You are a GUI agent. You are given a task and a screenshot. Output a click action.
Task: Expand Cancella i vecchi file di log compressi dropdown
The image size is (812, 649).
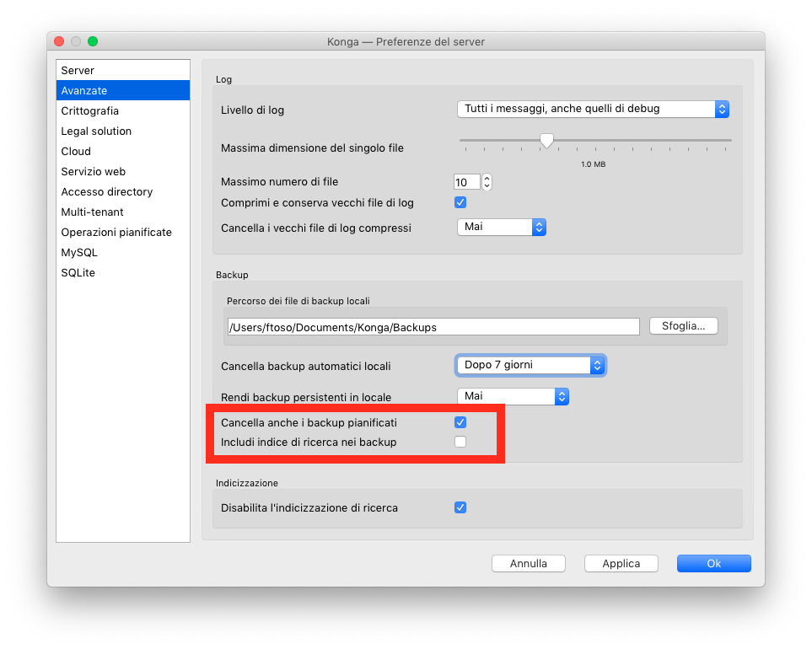[x=501, y=227]
